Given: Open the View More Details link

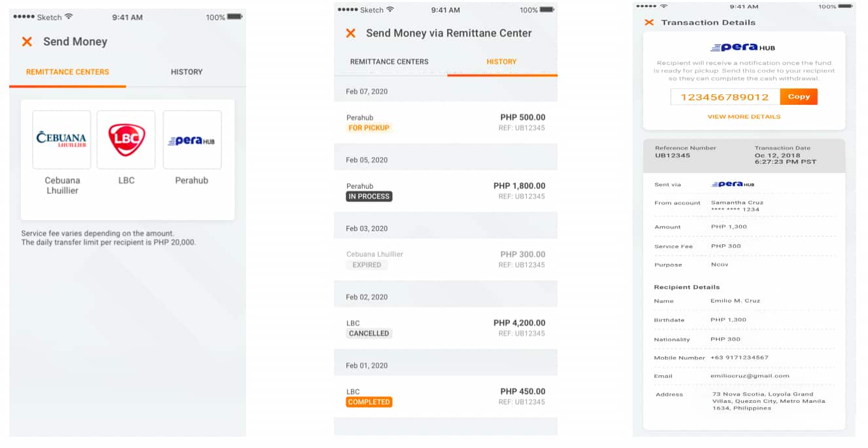Looking at the screenshot, I should [744, 117].
